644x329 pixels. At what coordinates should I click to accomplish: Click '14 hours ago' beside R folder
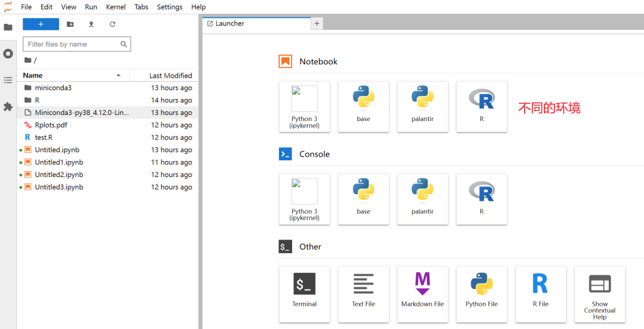(x=172, y=100)
